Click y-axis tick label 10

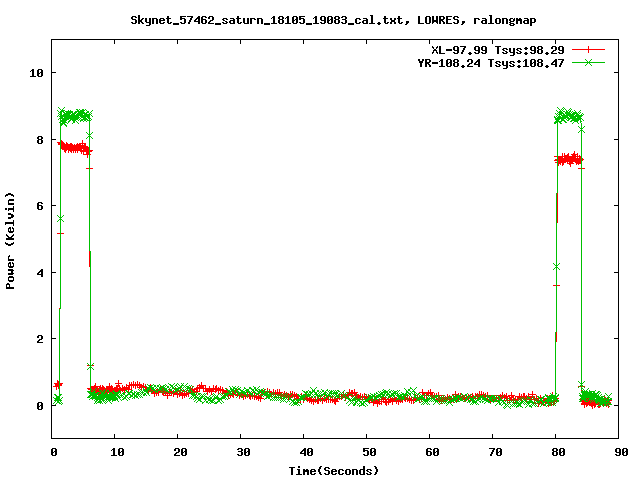point(36,73)
